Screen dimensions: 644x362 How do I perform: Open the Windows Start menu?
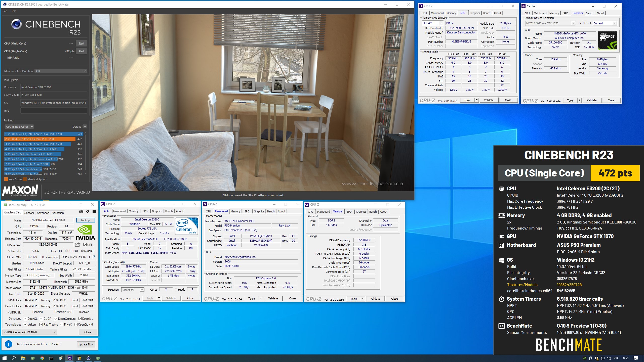4,358
